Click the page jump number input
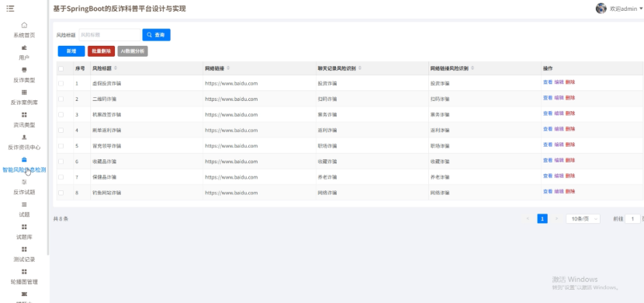Image resolution: width=644 pixels, height=303 pixels. point(632,219)
